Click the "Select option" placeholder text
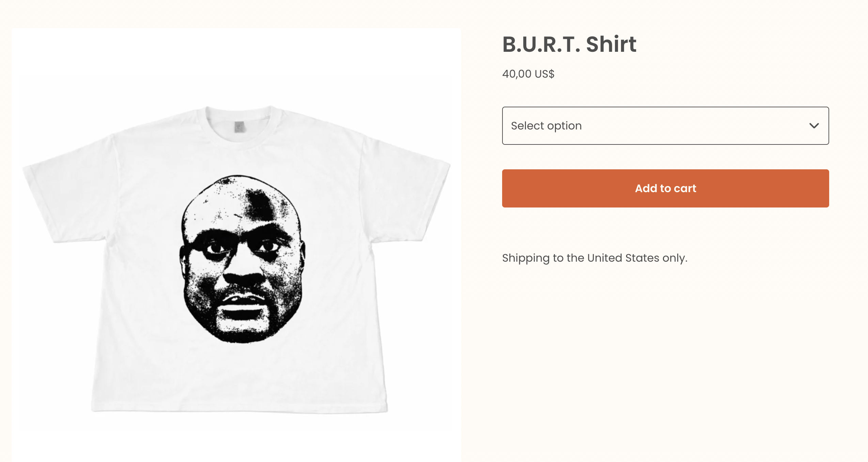This screenshot has height=462, width=868. [546, 126]
